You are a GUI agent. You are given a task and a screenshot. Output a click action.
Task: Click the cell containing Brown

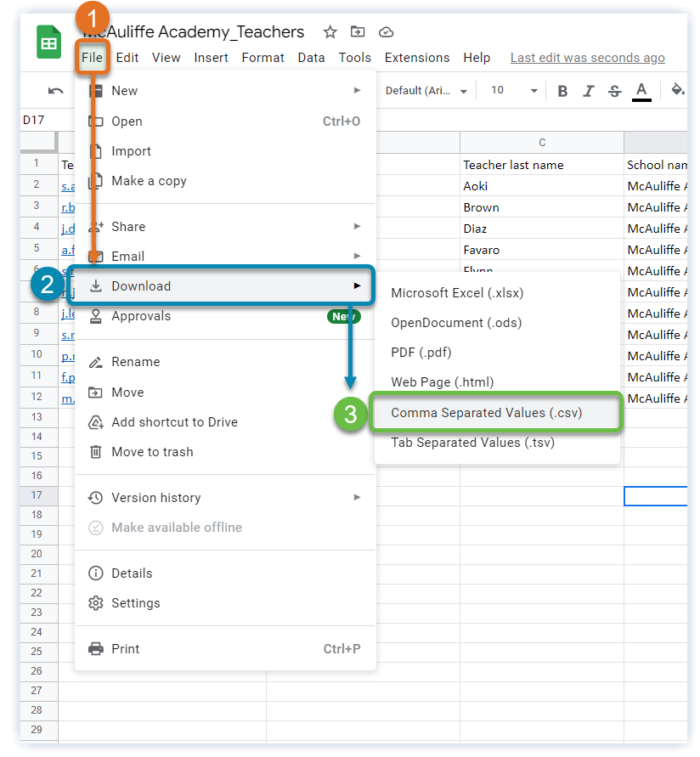coord(542,207)
